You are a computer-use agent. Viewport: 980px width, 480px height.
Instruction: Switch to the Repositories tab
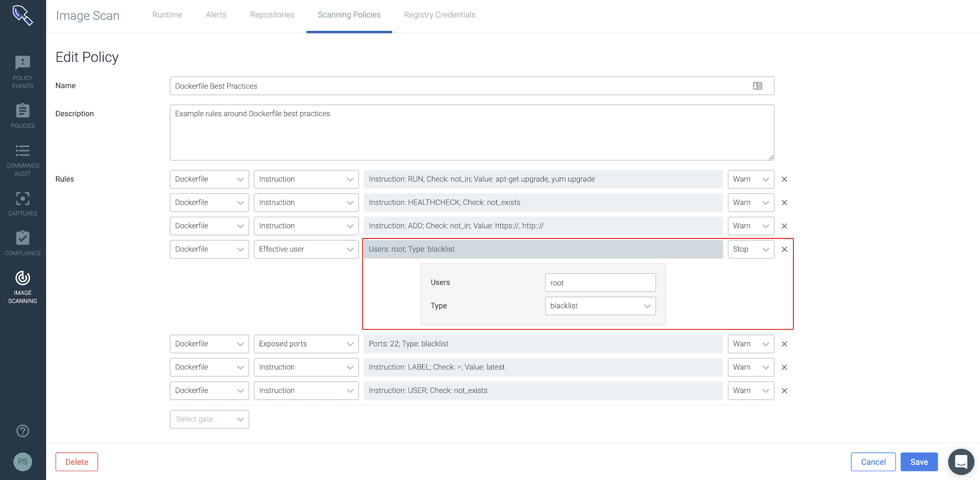272,14
